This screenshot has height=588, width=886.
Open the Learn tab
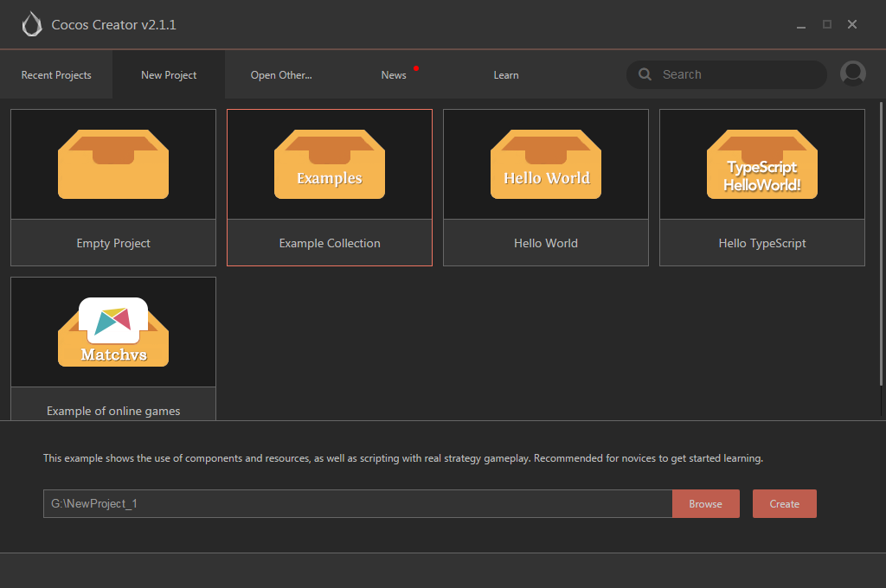point(506,75)
